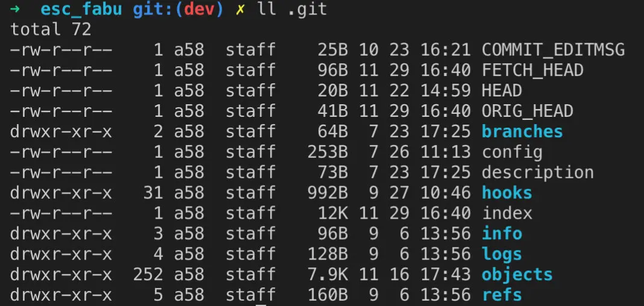This screenshot has height=306, width=644.
Task: Click the yellow dirty-state x marker
Action: [240, 10]
